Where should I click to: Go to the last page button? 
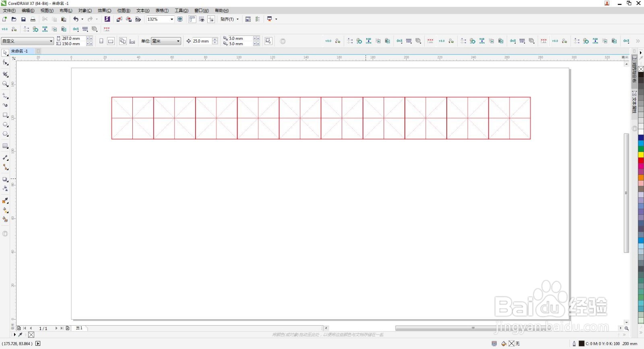(62, 328)
